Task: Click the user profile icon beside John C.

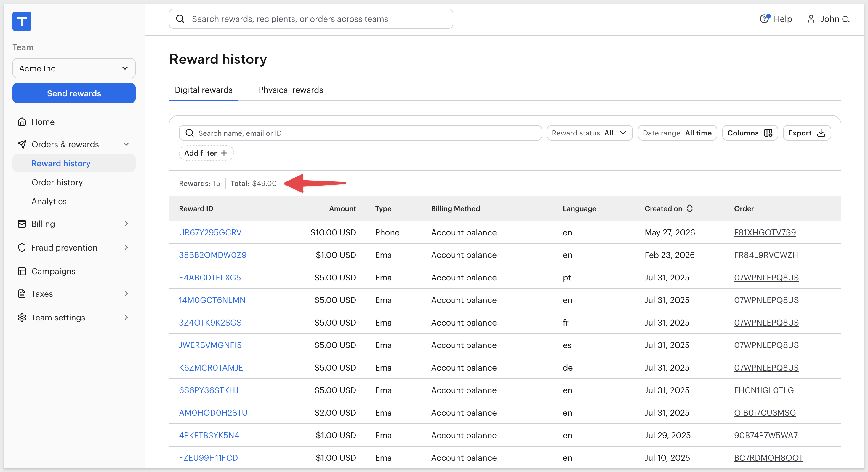Action: tap(811, 19)
